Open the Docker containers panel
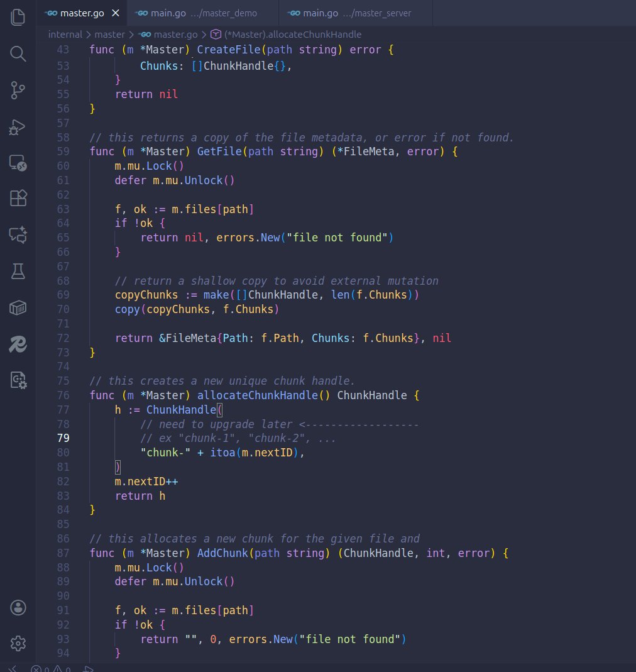636x672 pixels. [x=18, y=307]
